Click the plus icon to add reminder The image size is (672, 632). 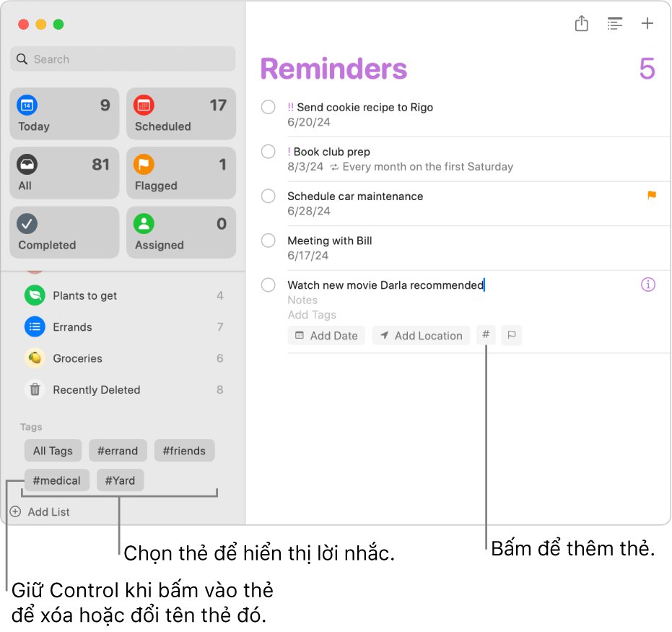[x=647, y=24]
